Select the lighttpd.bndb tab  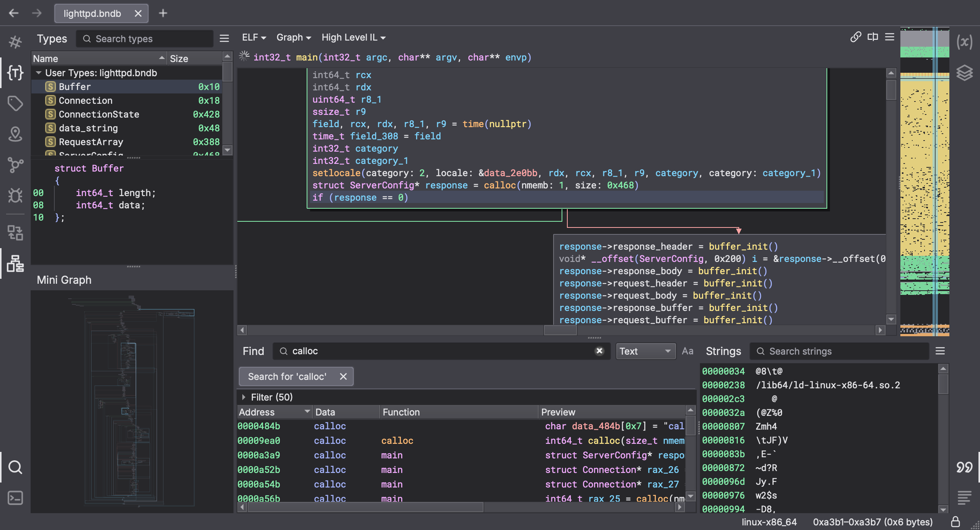click(x=92, y=13)
